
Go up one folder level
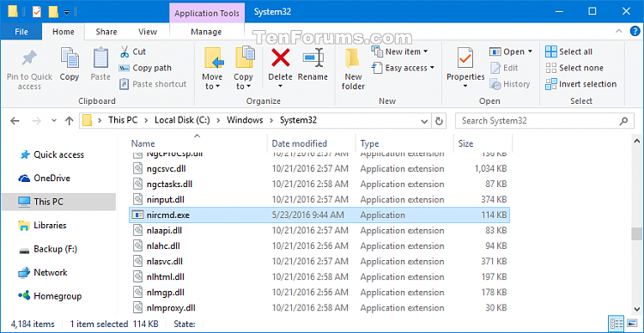tap(69, 121)
